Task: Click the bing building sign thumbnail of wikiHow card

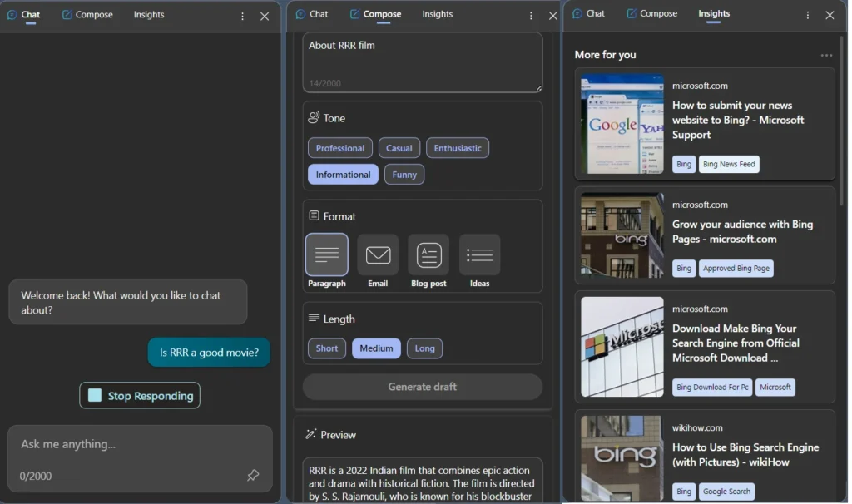Action: click(622, 457)
